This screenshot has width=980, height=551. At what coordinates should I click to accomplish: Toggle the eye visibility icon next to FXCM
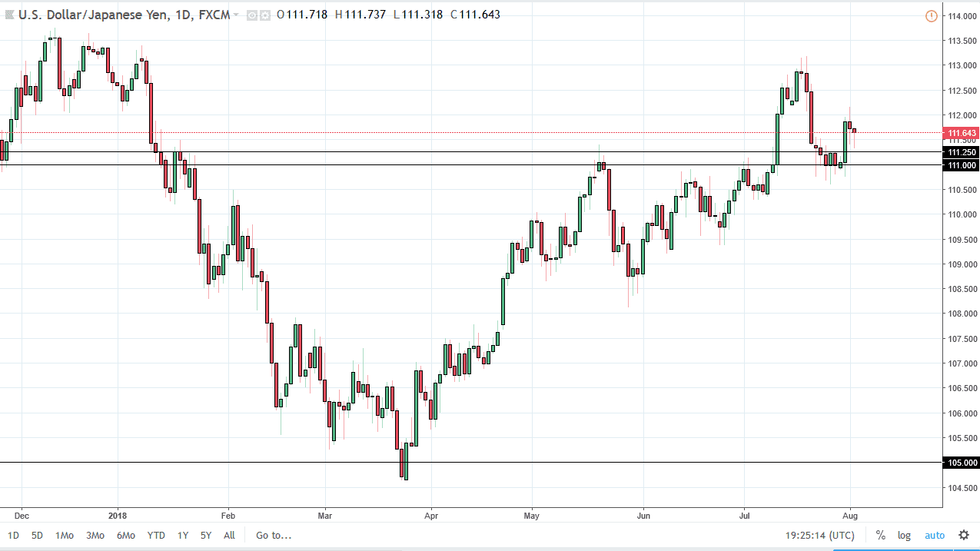(x=251, y=14)
